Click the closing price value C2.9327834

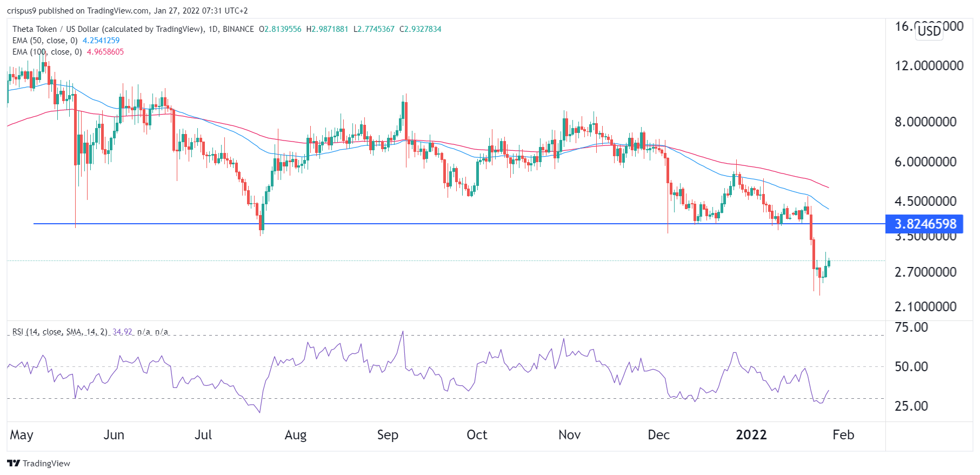pyautogui.click(x=420, y=29)
